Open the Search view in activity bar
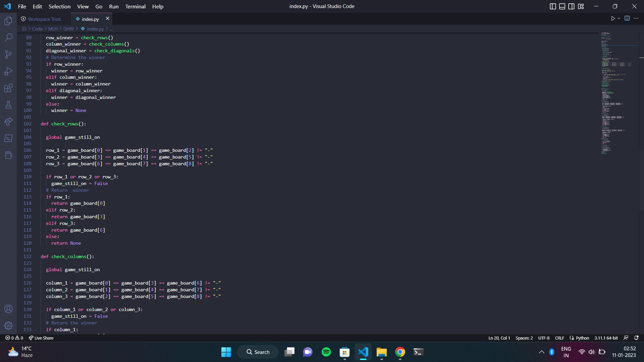This screenshot has height=362, width=644. point(8,38)
